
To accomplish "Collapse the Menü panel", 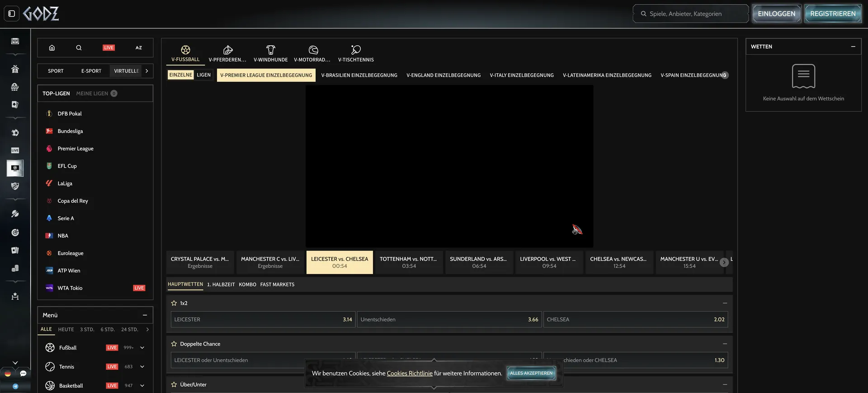I will (145, 315).
